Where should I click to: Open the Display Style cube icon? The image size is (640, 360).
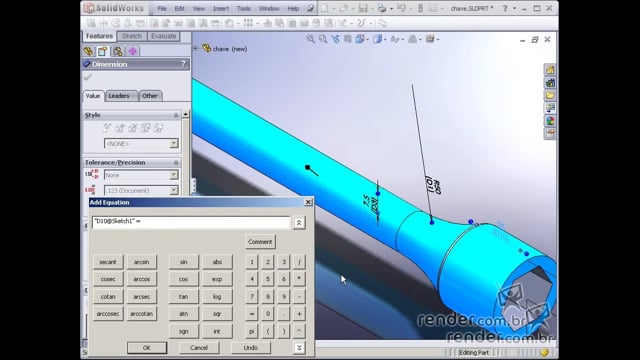[378, 39]
